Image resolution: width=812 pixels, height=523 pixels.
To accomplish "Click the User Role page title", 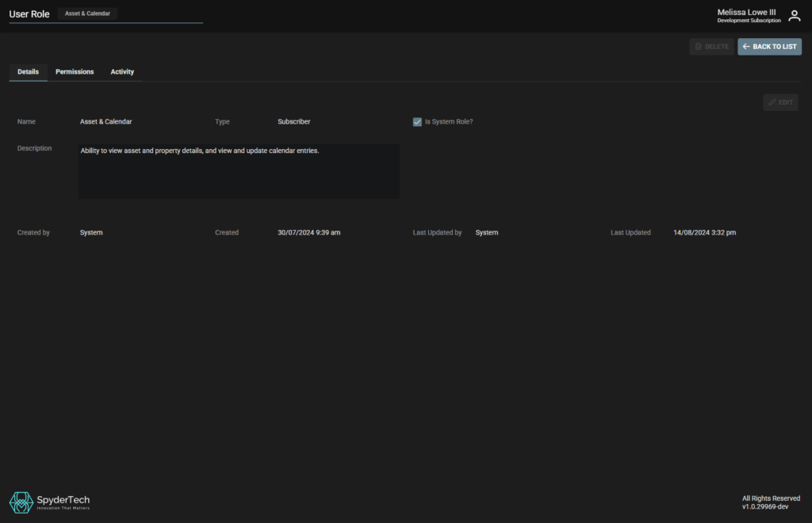I will pos(29,14).
